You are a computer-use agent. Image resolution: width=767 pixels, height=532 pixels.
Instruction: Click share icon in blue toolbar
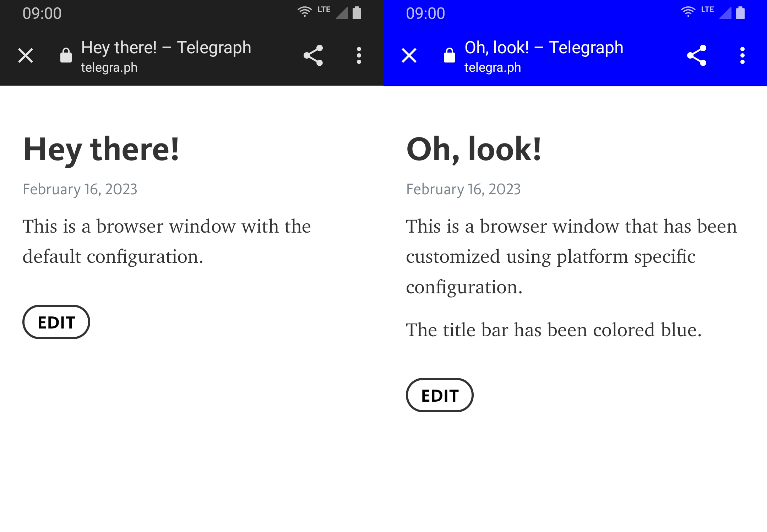[697, 55]
